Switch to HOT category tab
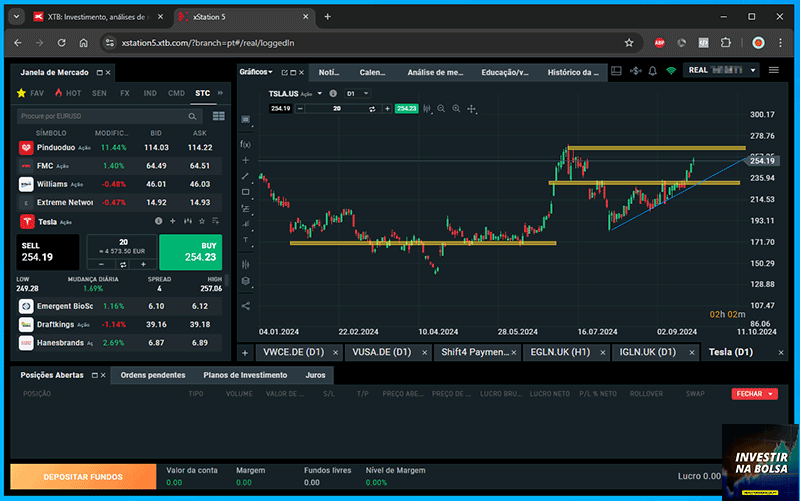This screenshot has width=800, height=501. coord(68,93)
